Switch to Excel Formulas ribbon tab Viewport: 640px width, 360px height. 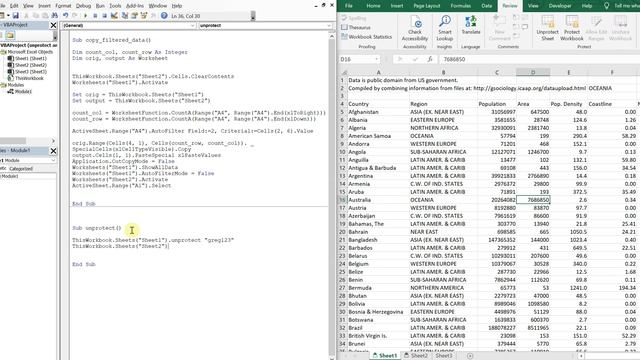pyautogui.click(x=461, y=6)
